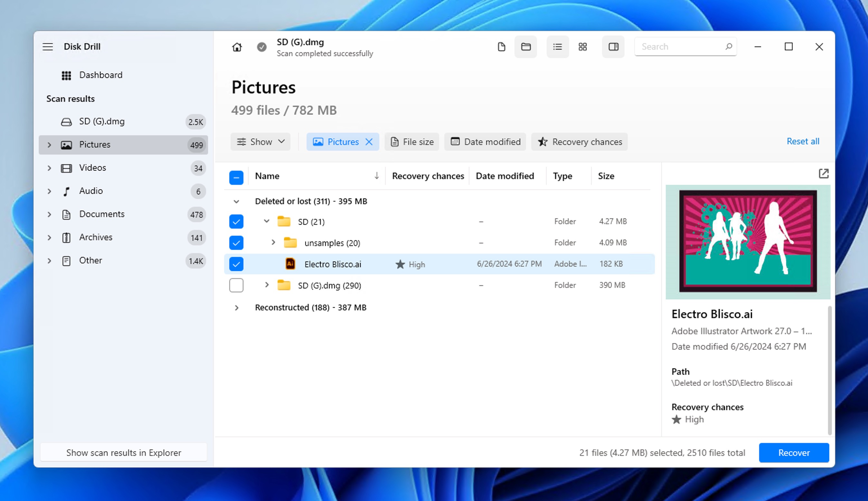This screenshot has height=501, width=868.
Task: Sort by Recovery chances column header
Action: 428,176
